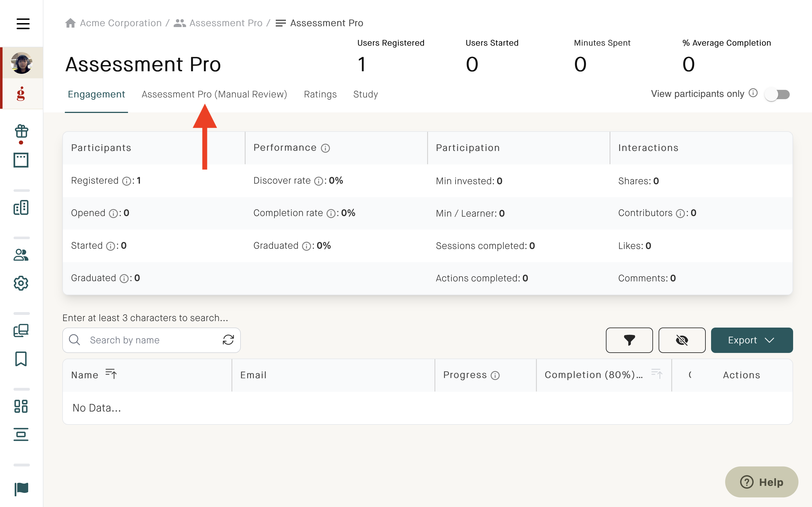Collapse the sidebar with the hamburger icon
Image resolution: width=812 pixels, height=507 pixels.
point(23,23)
